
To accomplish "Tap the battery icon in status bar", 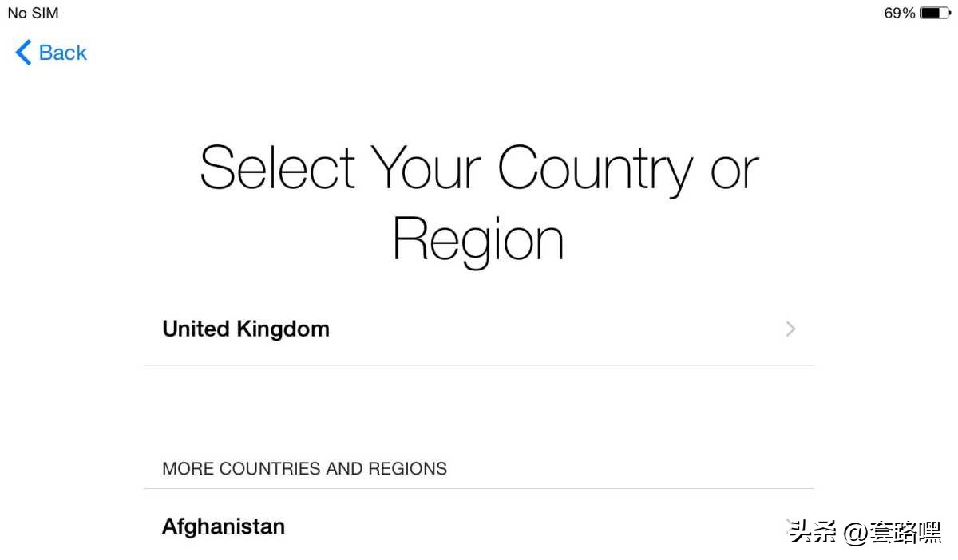I will coord(934,13).
